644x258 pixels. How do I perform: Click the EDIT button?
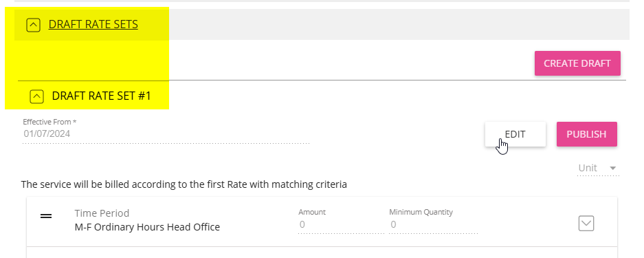(515, 134)
